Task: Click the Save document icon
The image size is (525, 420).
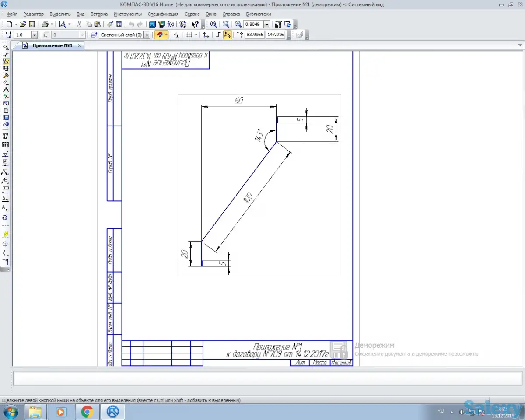Action: [x=32, y=24]
